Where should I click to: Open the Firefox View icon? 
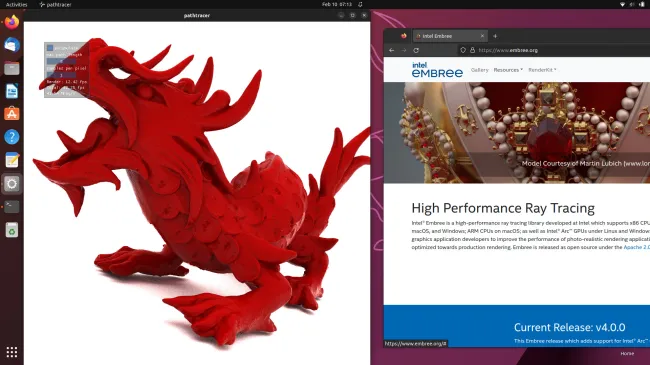[x=403, y=36]
